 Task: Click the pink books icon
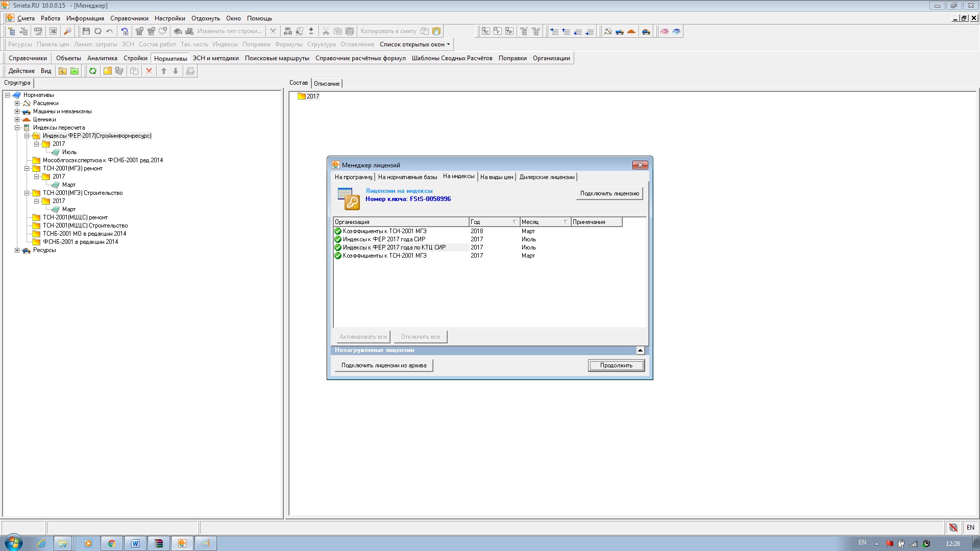point(664,31)
